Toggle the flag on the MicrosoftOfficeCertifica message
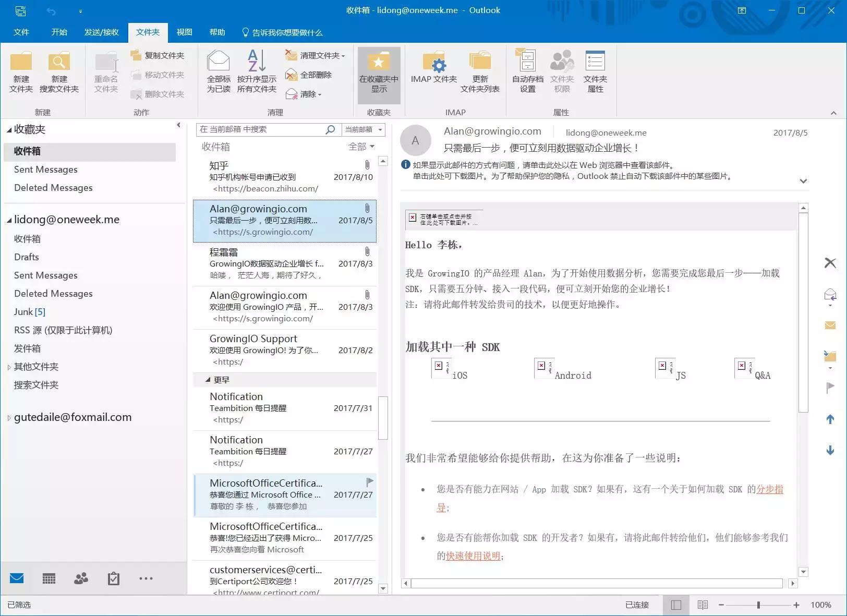 (370, 481)
